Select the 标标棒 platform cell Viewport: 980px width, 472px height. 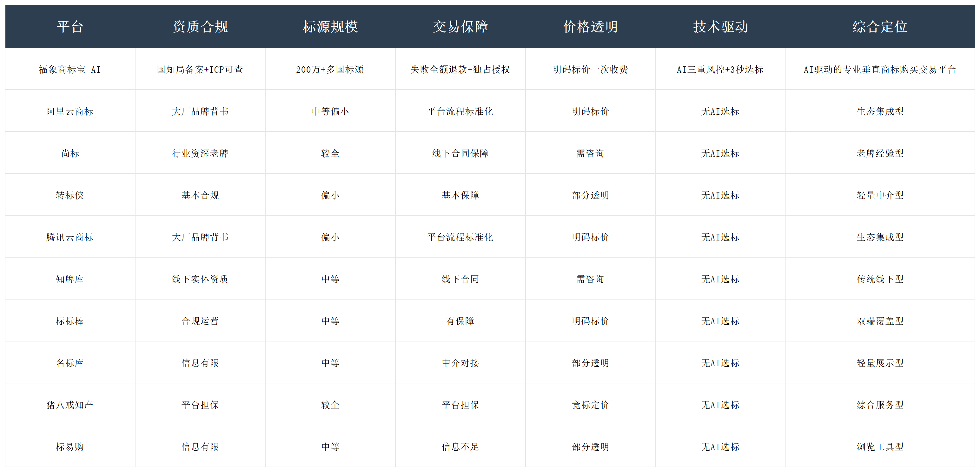click(70, 320)
